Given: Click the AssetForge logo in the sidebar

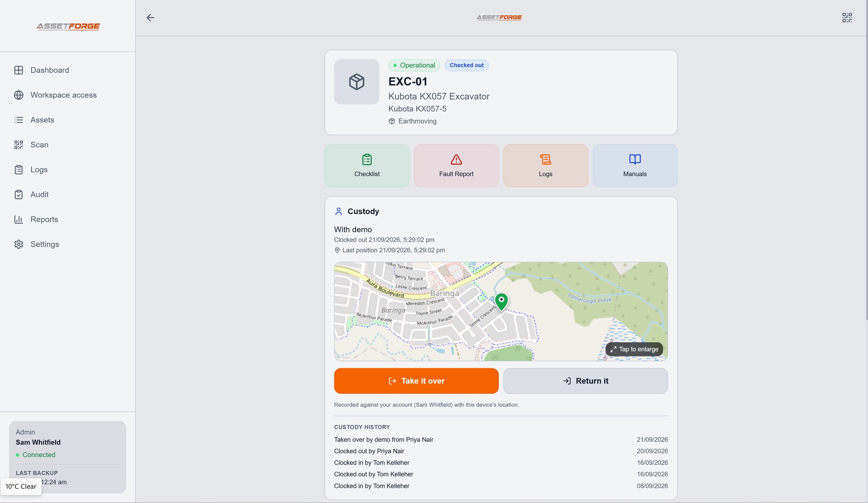Looking at the screenshot, I should [x=68, y=26].
